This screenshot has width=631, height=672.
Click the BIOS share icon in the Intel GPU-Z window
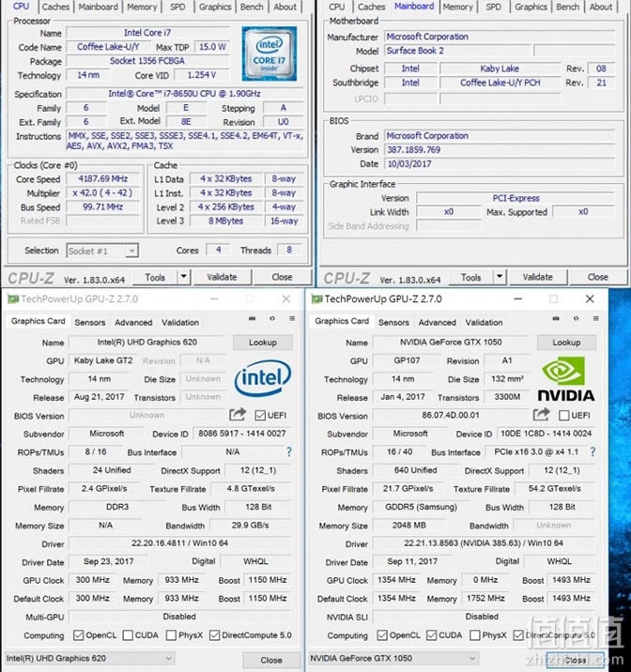[x=238, y=415]
